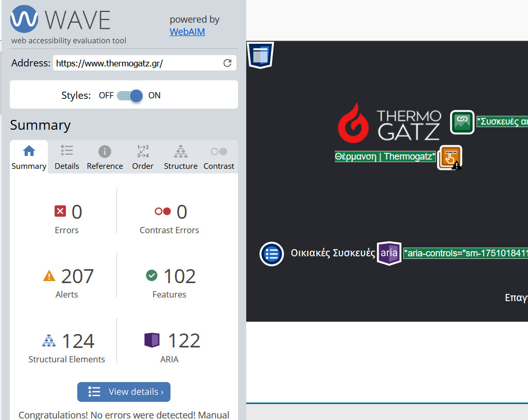This screenshot has height=420, width=528.
Task: Click the orange alert icon beside Θέρμανση
Action: pyautogui.click(x=450, y=157)
